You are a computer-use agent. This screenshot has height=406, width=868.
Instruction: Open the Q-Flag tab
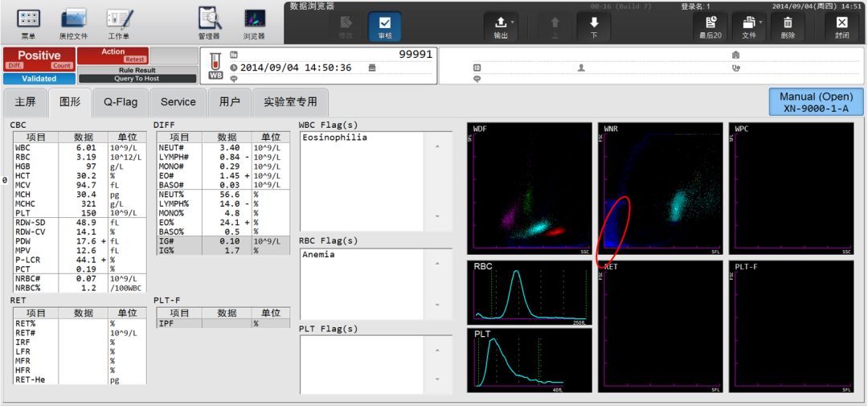pos(119,102)
